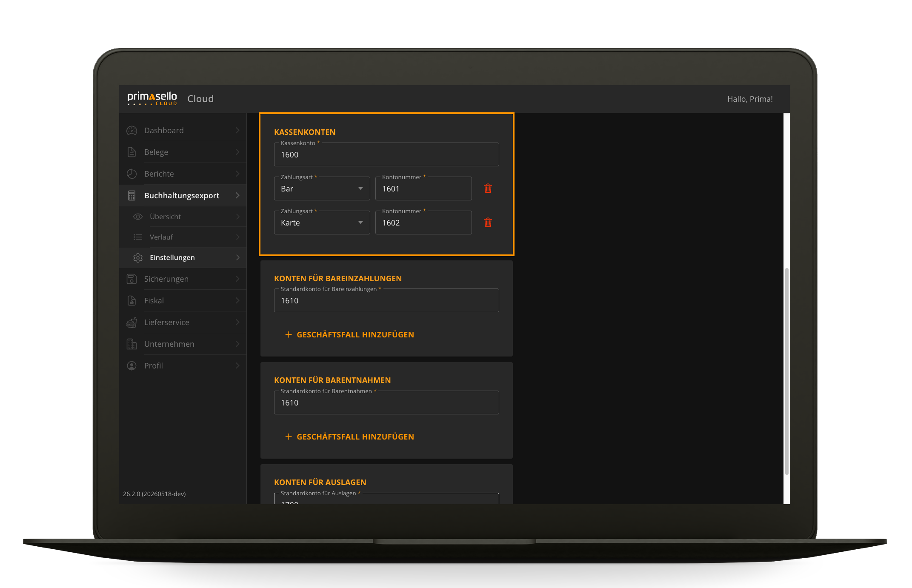Delete the Bar payment row with trash icon

pos(488,188)
